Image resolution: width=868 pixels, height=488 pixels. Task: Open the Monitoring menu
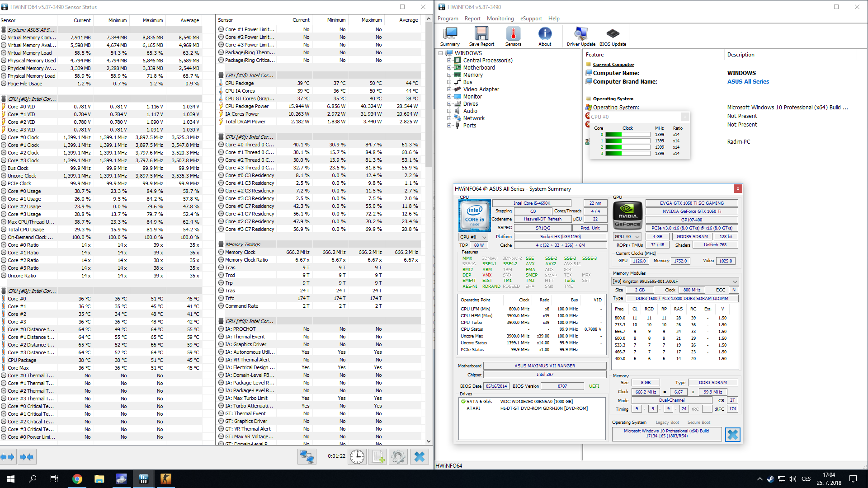click(x=500, y=19)
